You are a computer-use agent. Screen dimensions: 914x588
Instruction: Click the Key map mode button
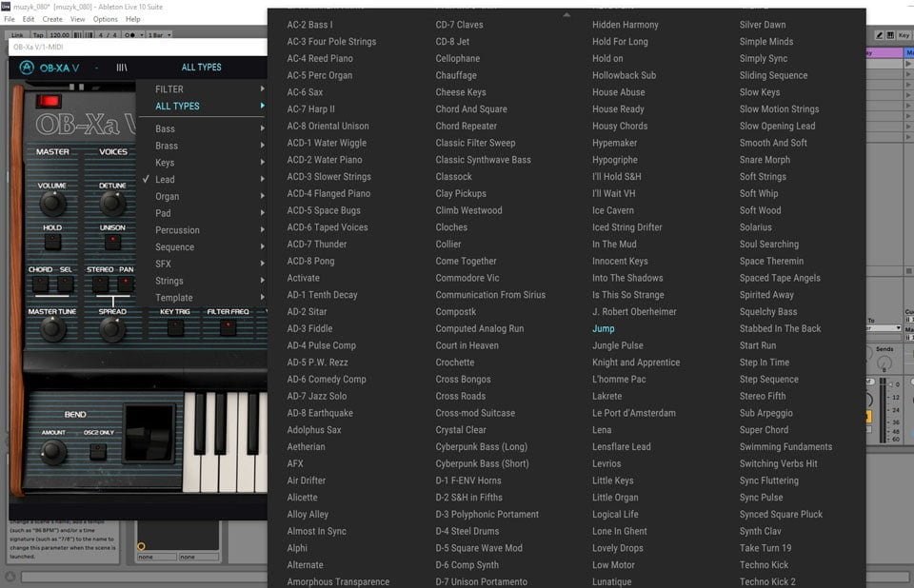[x=904, y=35]
